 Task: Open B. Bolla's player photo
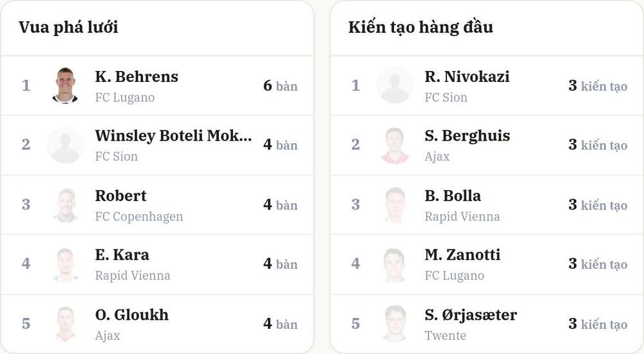395,205
